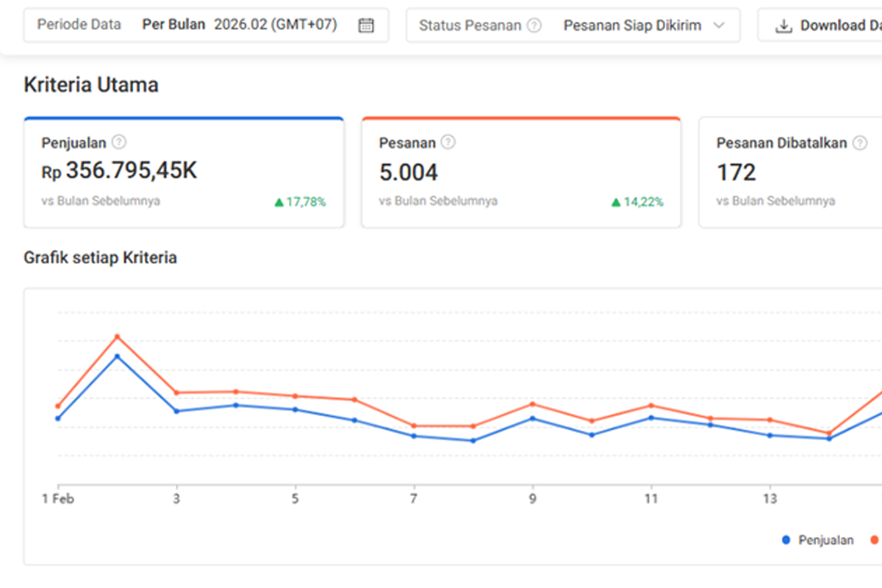Screen dimensions: 882x588
Task: Click help icon beside Pesanan Dibatalkan
Action: pos(859,143)
